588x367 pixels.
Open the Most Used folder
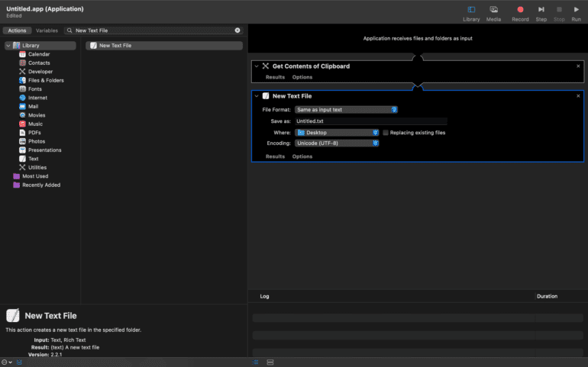(34, 176)
